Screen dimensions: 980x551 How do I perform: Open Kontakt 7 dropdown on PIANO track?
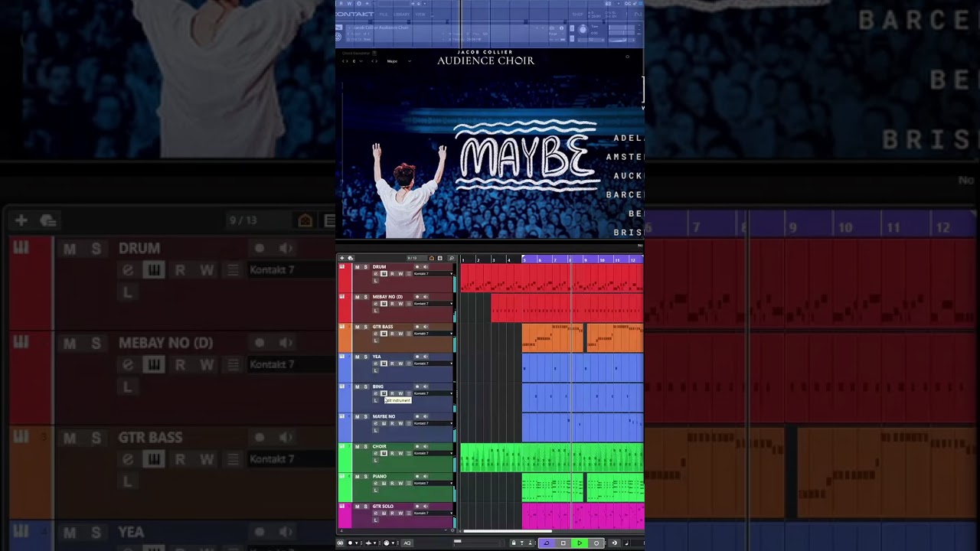433,483
